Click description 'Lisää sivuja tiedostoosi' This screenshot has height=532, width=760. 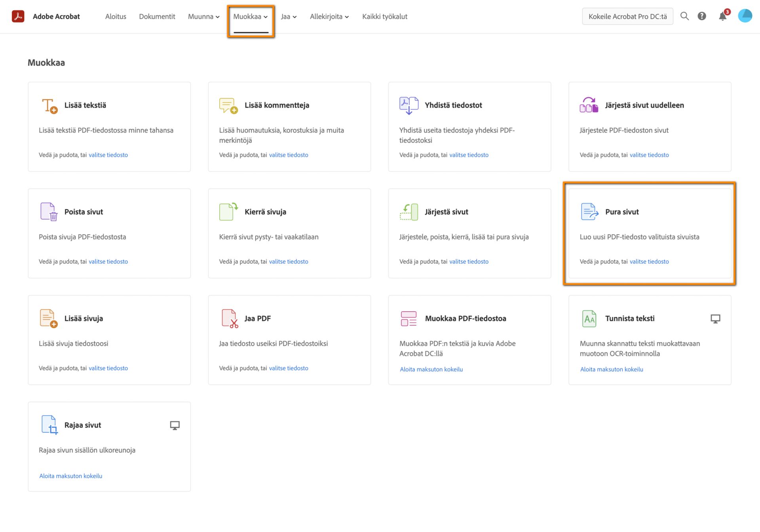pyautogui.click(x=73, y=343)
